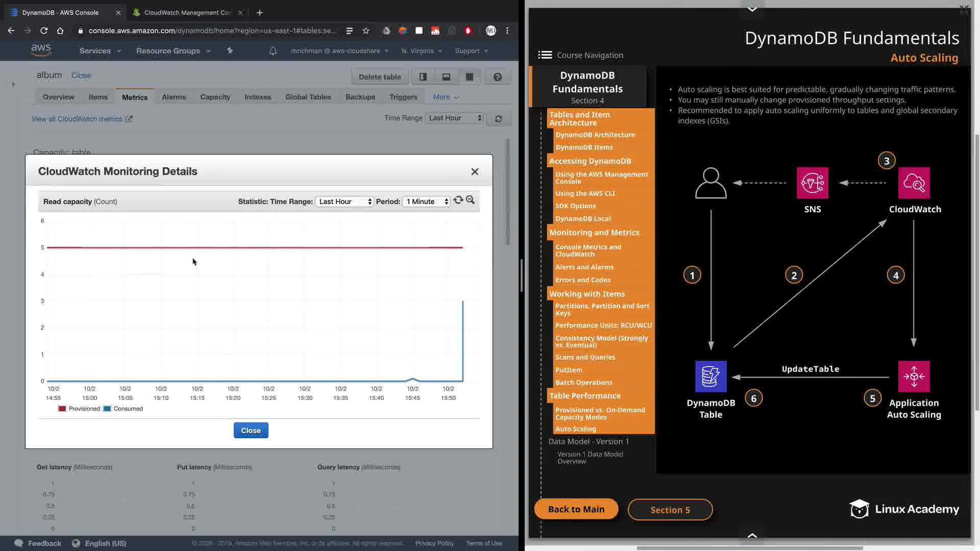Click the AWS notifications bell icon

273,51
